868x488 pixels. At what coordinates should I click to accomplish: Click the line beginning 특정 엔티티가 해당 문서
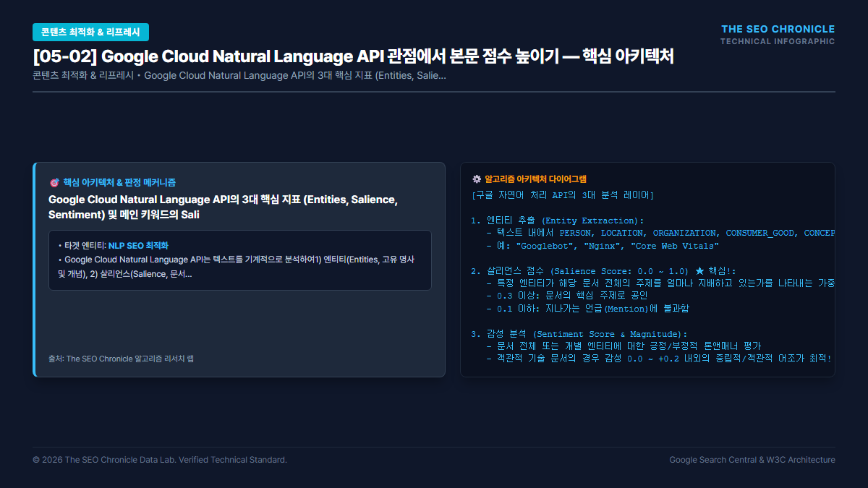click(x=660, y=283)
